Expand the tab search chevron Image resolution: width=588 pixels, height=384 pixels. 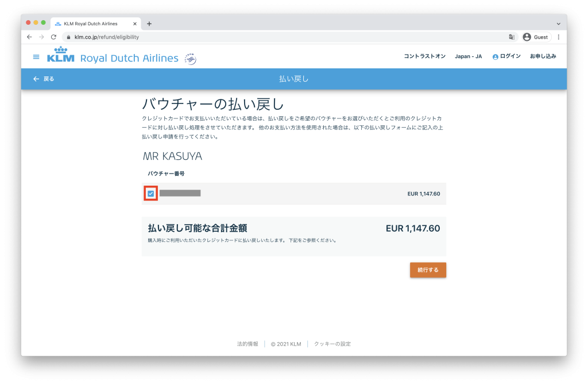559,24
